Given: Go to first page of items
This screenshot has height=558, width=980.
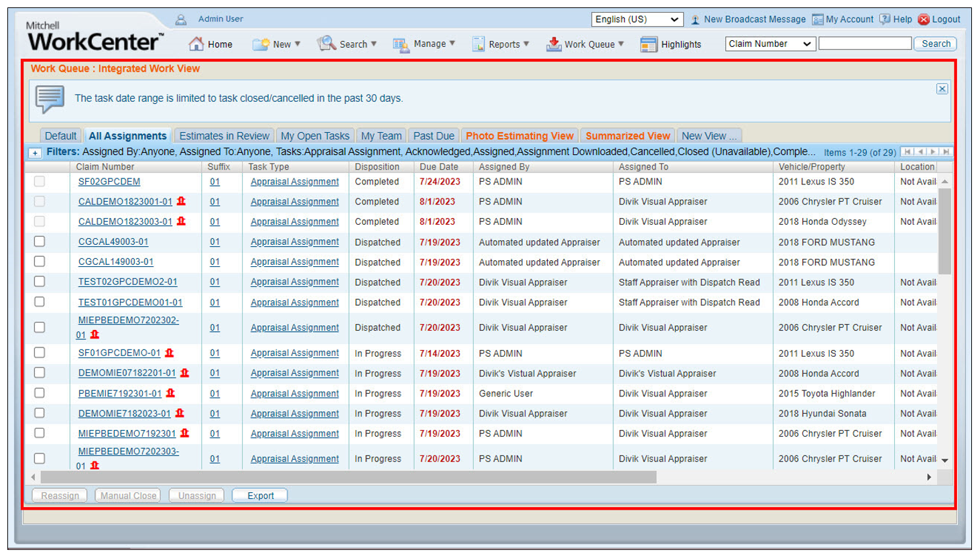Looking at the screenshot, I should coord(908,152).
